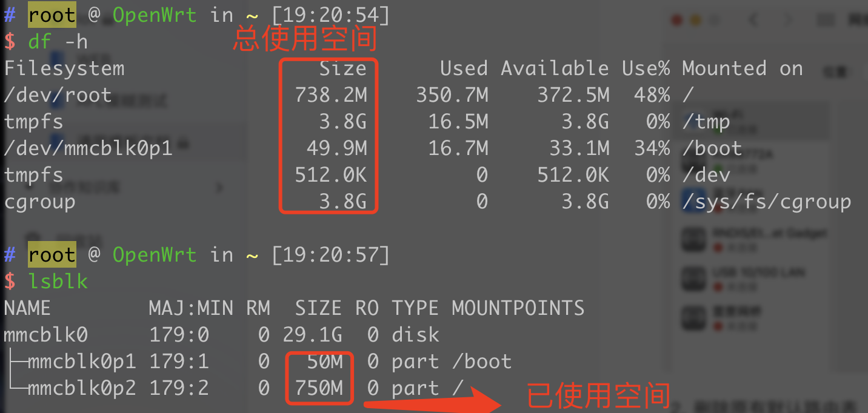Click the '29.1G' disk size

coord(312,335)
